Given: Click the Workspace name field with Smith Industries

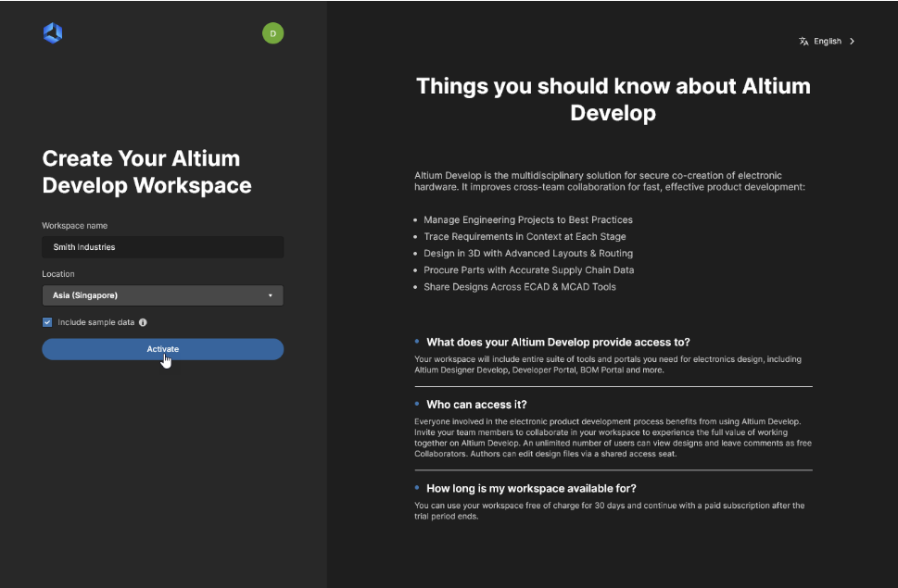Looking at the screenshot, I should point(163,247).
